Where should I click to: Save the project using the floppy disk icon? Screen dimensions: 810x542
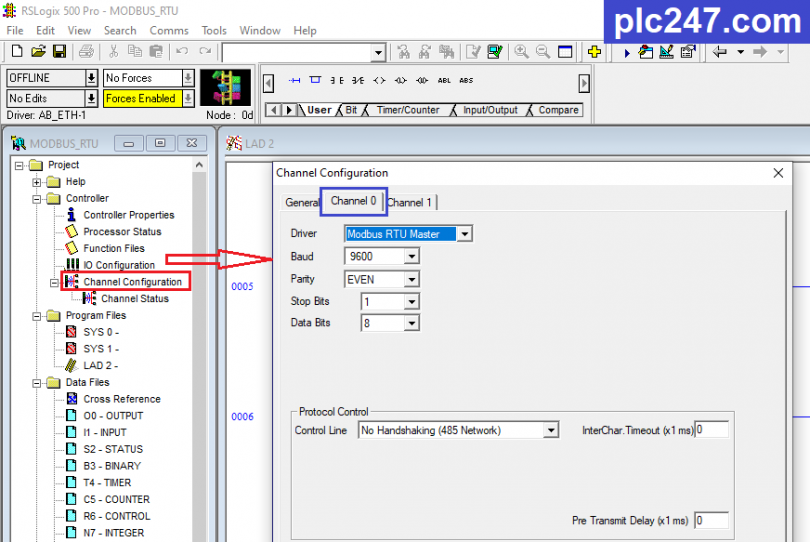[x=59, y=52]
